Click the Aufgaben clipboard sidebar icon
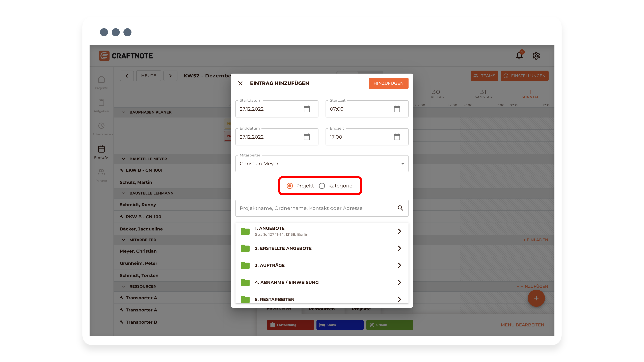The width and height of the screenshot is (644, 362). tap(101, 102)
